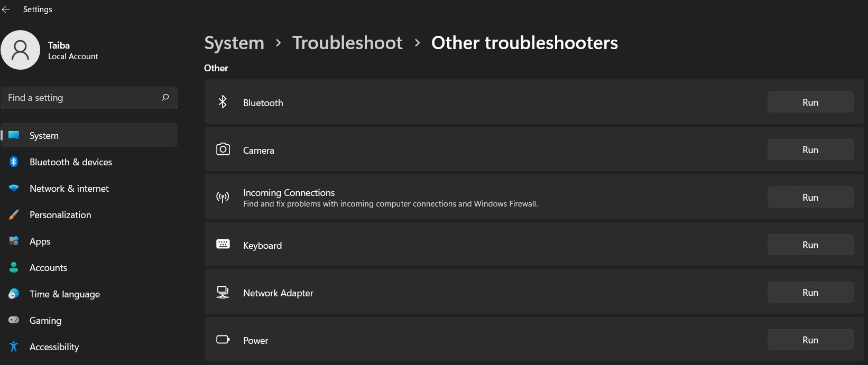Viewport: 868px width, 365px height.
Task: Select the Bluetooth & devices sidebar icon
Action: 13,162
